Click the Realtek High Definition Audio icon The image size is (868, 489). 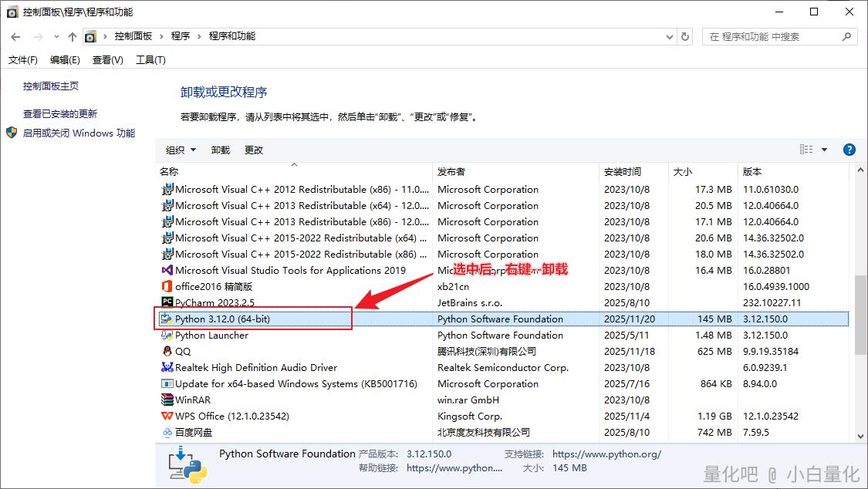pyautogui.click(x=167, y=367)
